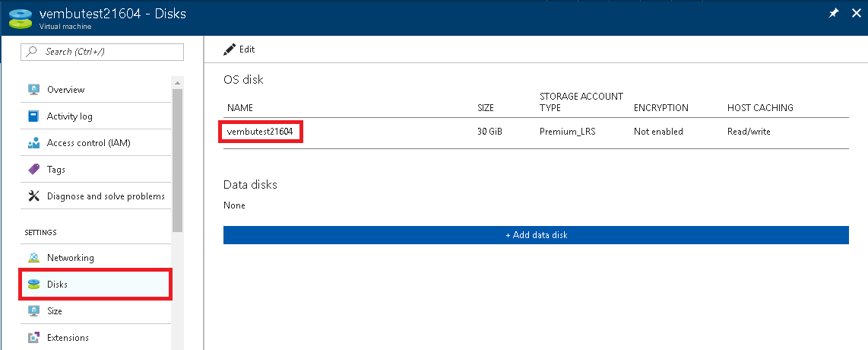This screenshot has width=868, height=350.
Task: Open the Overview menu item
Action: [x=96, y=89]
